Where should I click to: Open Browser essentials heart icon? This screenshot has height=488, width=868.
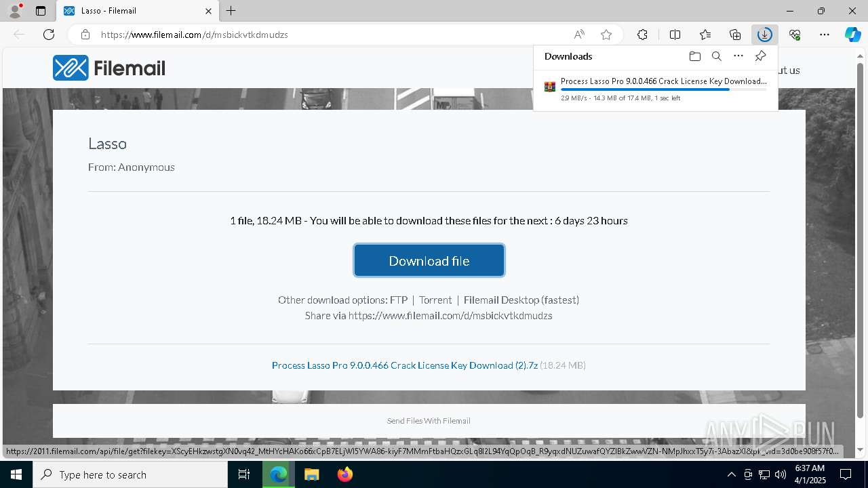[x=795, y=35]
